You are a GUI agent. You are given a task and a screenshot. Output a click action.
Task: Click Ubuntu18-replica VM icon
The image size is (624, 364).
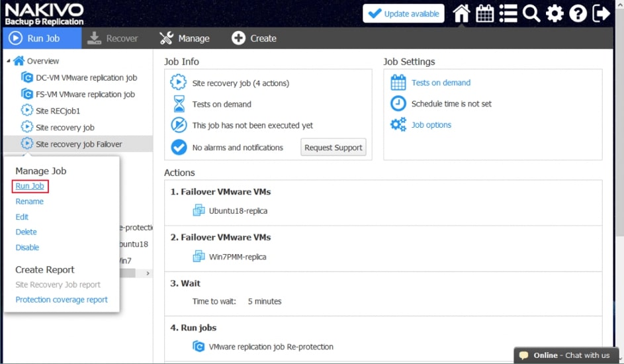pyautogui.click(x=199, y=210)
